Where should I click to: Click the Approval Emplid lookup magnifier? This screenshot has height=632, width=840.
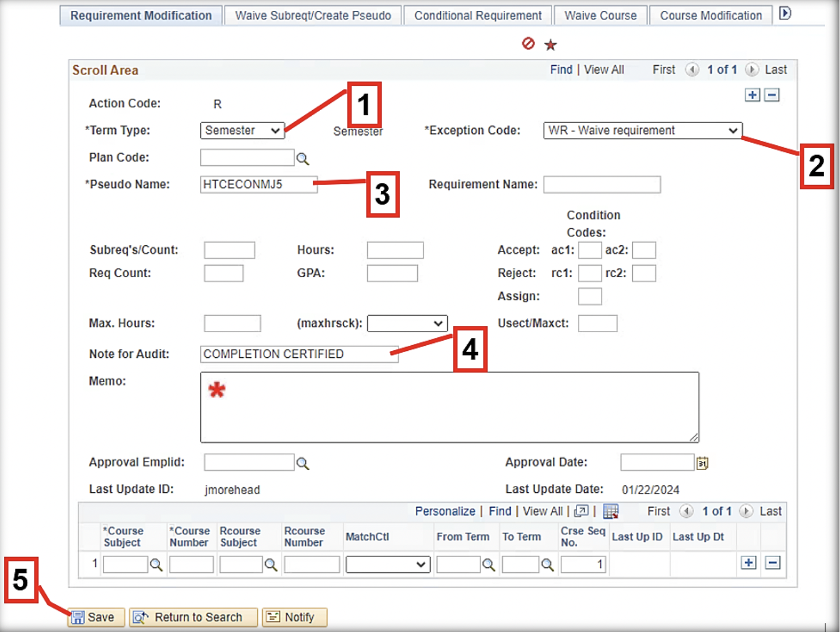point(303,463)
